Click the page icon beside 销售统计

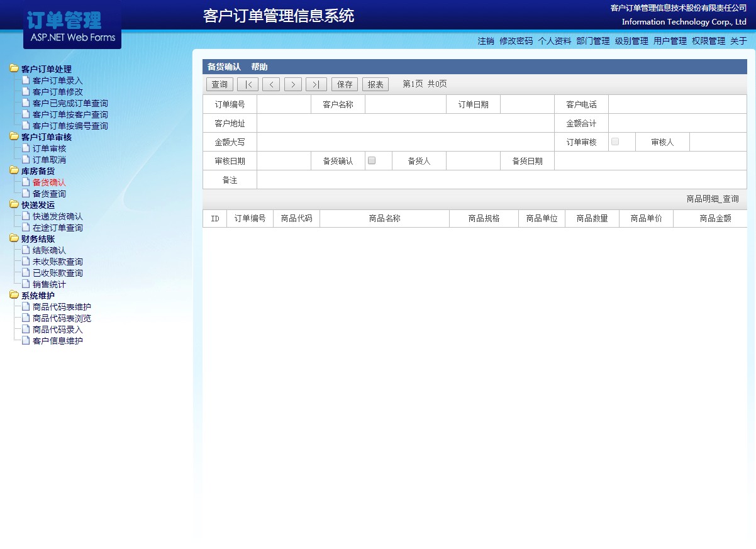tap(26, 284)
